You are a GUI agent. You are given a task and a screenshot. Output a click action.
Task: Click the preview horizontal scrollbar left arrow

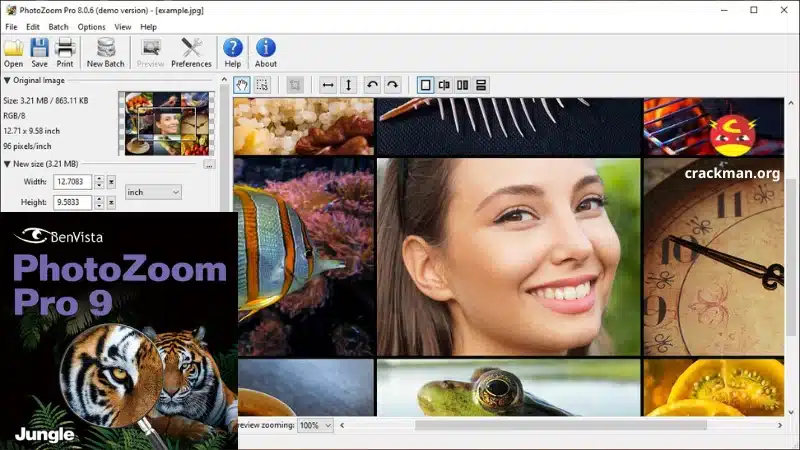coord(342,425)
